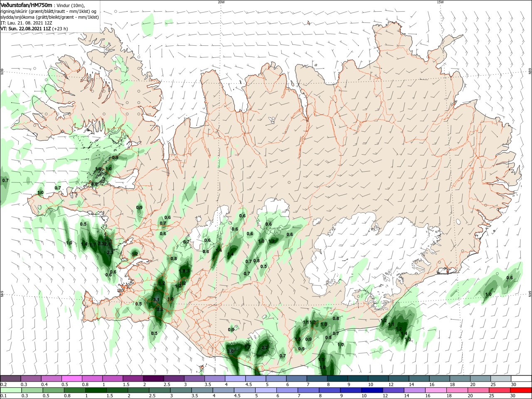Click the 0.7 value at the far left edge
This screenshot has width=532, height=399.
(x=5, y=180)
